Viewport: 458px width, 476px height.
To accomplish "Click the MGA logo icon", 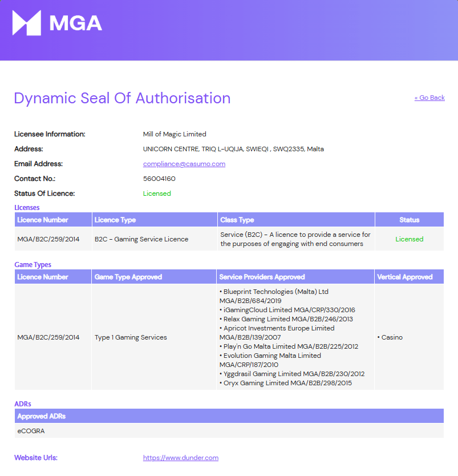I will [x=27, y=23].
